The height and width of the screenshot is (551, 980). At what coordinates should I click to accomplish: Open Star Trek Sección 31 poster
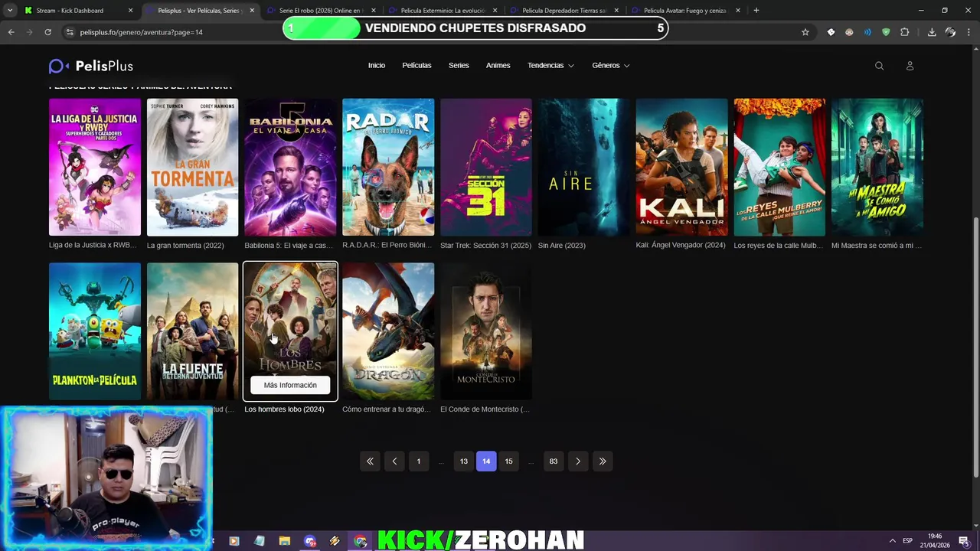(x=486, y=167)
